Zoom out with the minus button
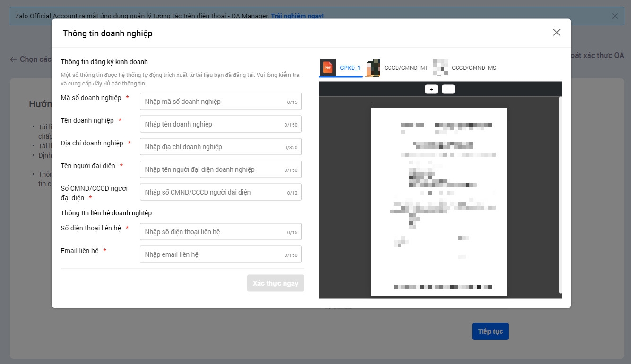This screenshot has height=364, width=631. point(448,89)
